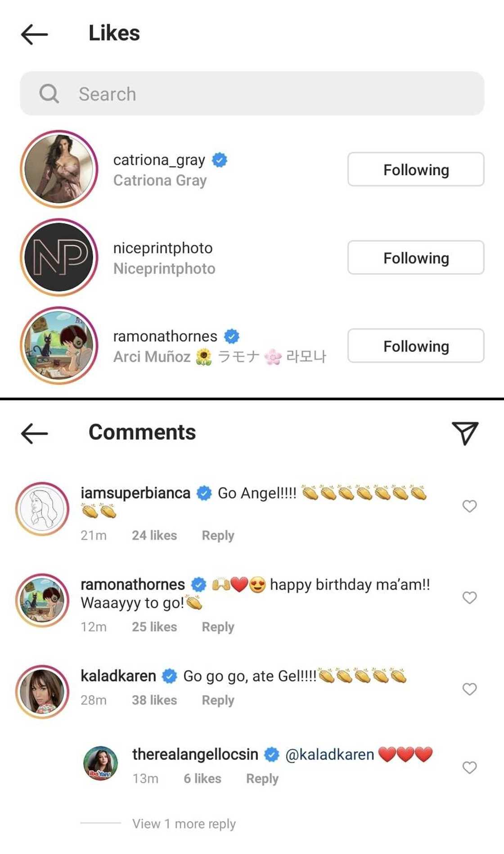This screenshot has width=504, height=854.
Task: Toggle Following button for niceprintphoto
Action: 416,258
